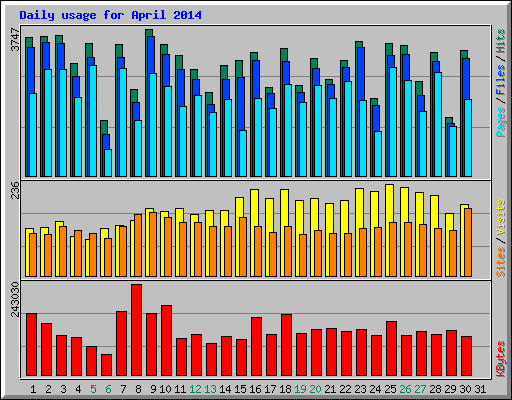Viewport: 512px width, 400px height.
Task: Click day 1 on the x-axis
Action: coord(33,389)
